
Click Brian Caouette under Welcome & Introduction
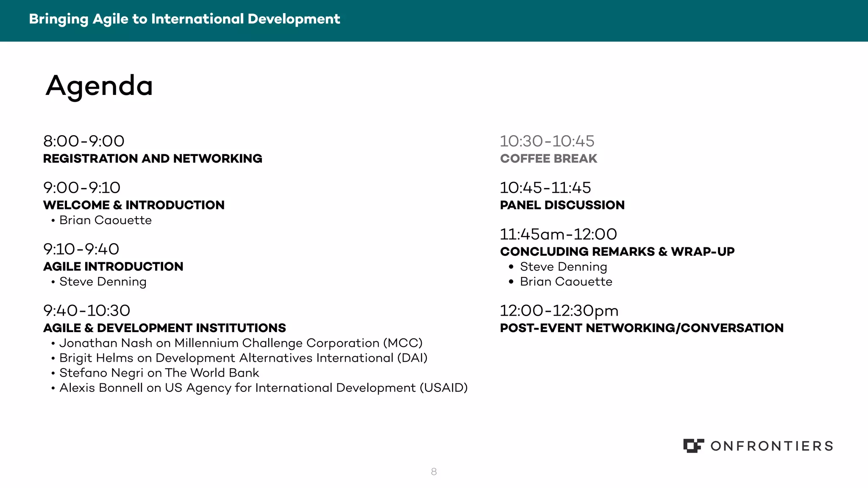[x=106, y=220]
